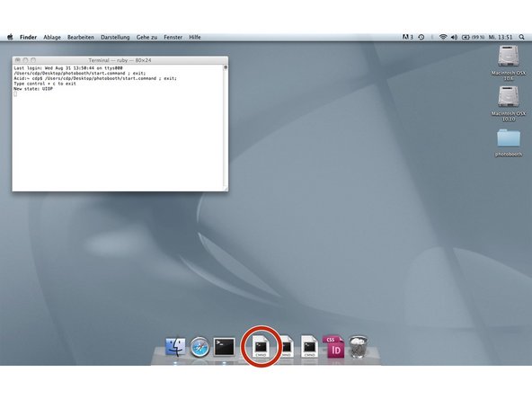
Task: Click the CMND file beside the CSS icon
Action: [309, 346]
